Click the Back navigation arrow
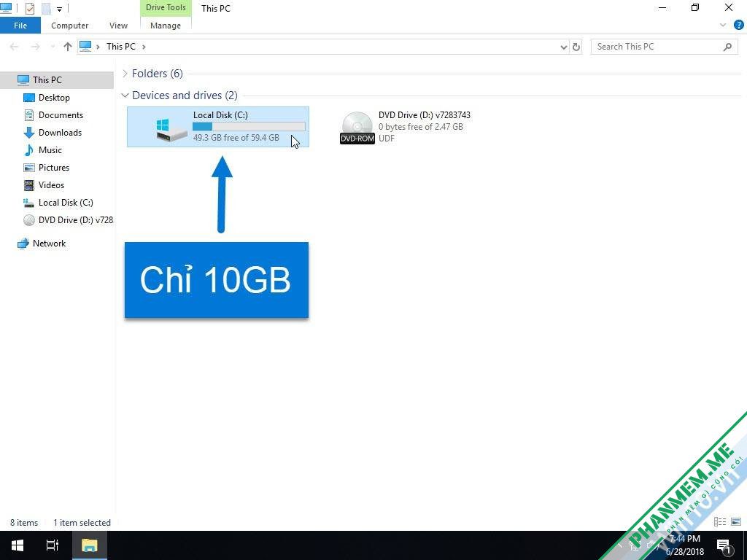747x560 pixels. [15, 47]
